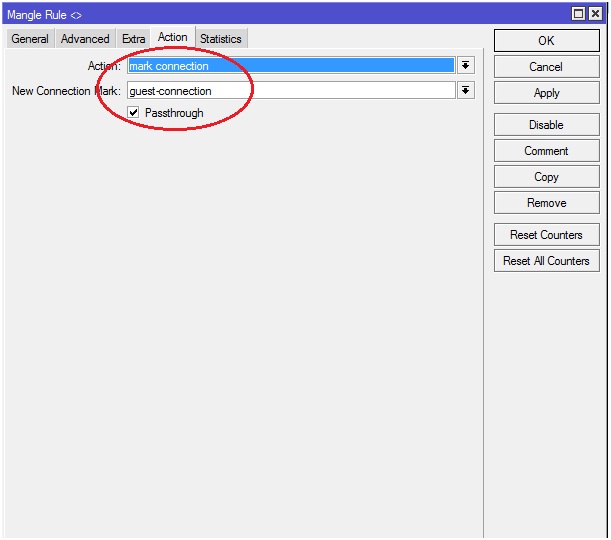
Task: Copy the mangle rule
Action: click(546, 177)
